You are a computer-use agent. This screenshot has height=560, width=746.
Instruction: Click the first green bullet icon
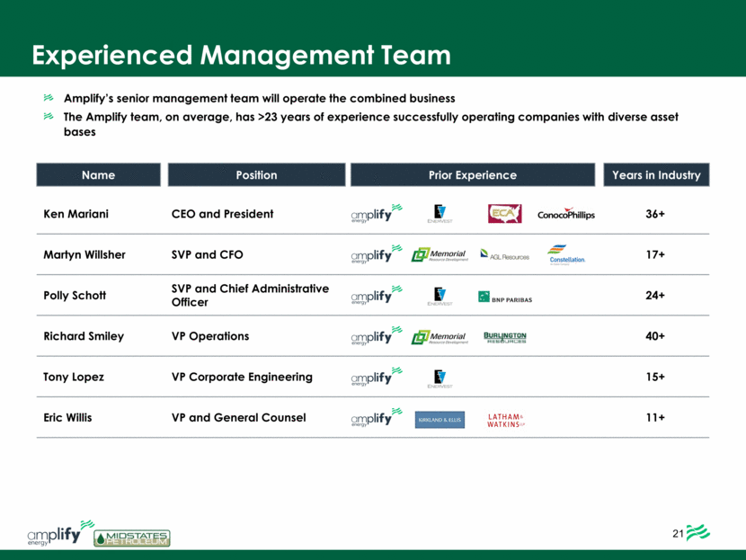49,98
